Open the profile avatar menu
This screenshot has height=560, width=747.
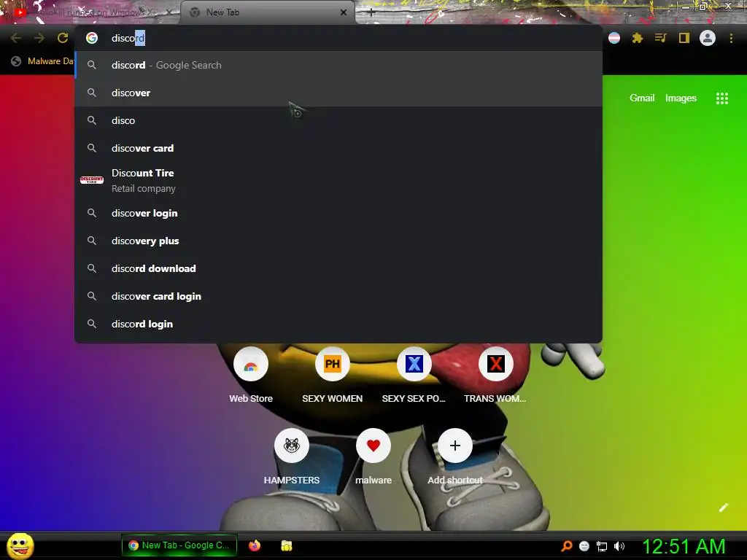pos(708,38)
